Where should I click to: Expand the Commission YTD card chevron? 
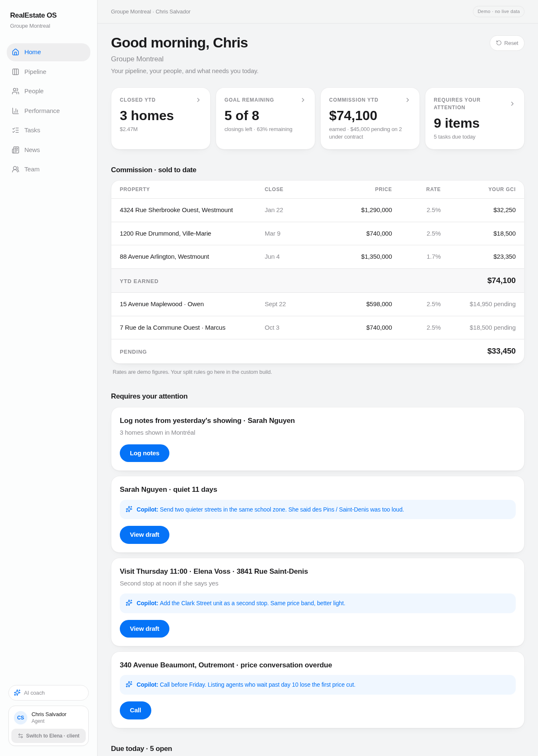(x=408, y=100)
